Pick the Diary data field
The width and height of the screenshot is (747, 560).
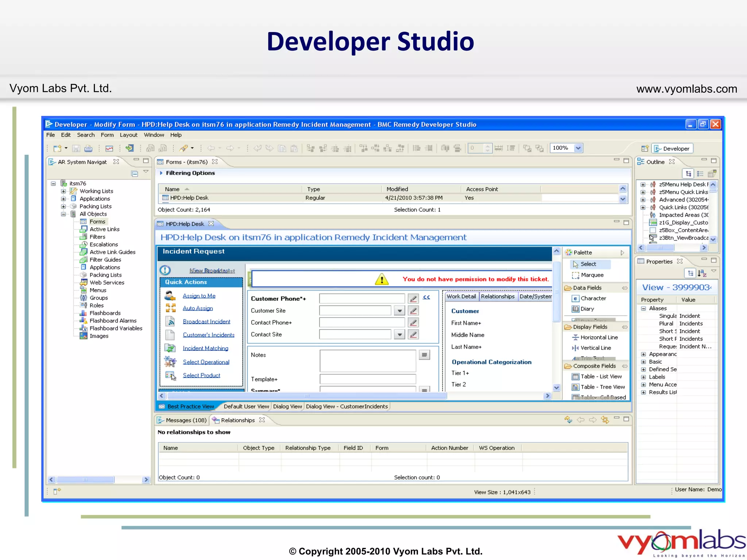coord(583,309)
